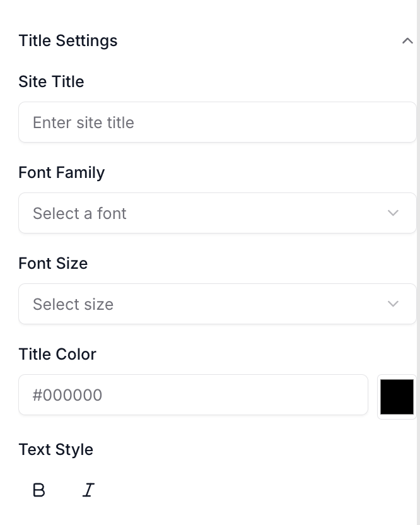Click the #000000 placeholder text
The width and height of the screenshot is (420, 525).
tap(67, 395)
